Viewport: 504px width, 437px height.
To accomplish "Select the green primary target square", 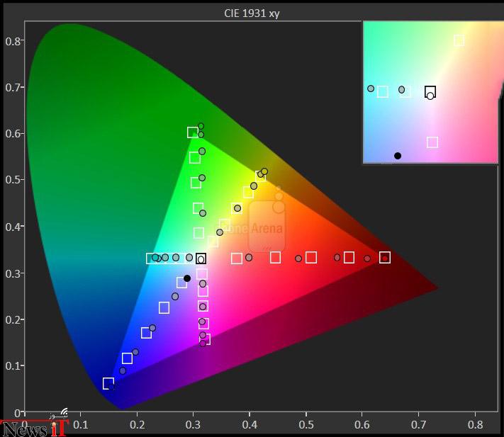I will click(x=193, y=132).
